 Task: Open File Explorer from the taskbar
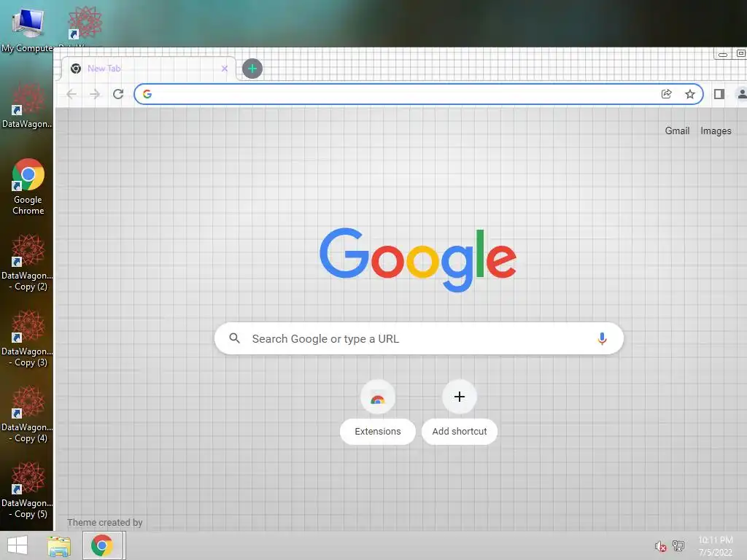click(x=59, y=545)
